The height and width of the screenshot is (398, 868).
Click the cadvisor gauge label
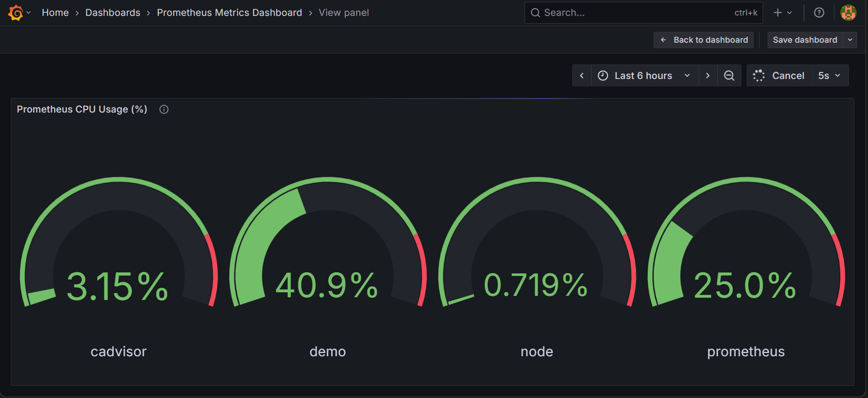[119, 352]
